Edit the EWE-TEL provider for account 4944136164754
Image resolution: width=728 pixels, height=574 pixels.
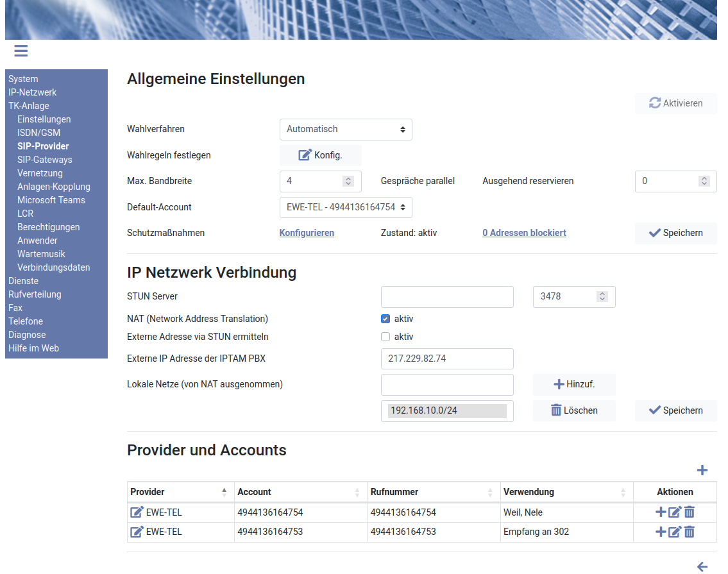(x=137, y=512)
